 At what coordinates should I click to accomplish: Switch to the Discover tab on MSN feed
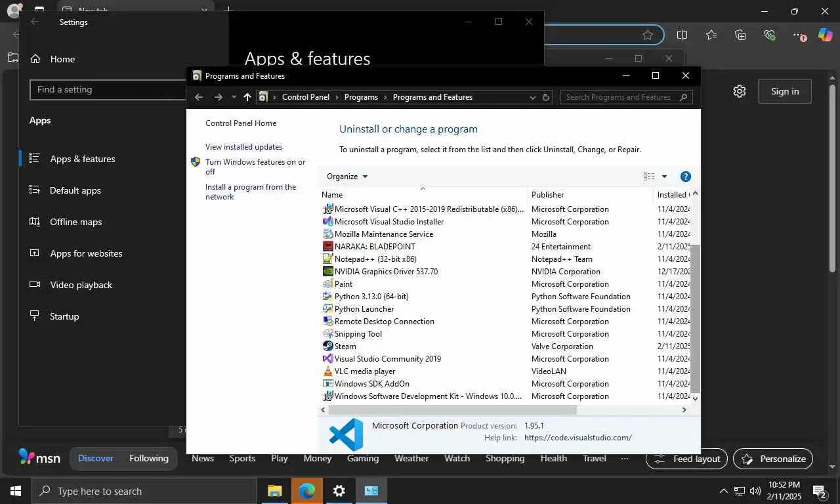(96, 458)
